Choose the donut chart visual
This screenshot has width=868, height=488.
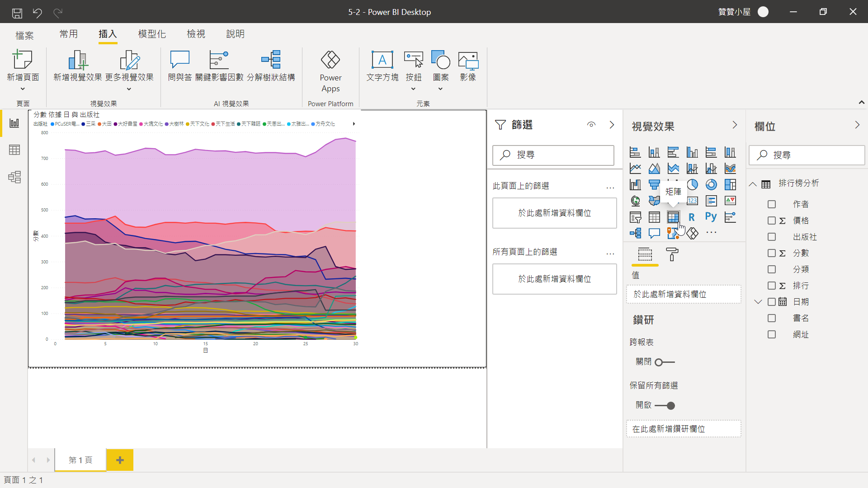coord(711,184)
